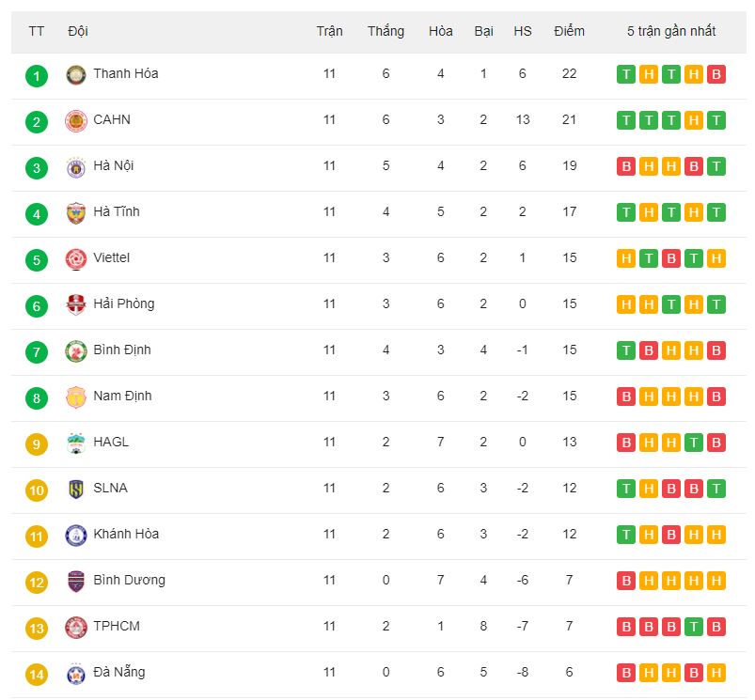The width and height of the screenshot is (755, 700).
Task: Select the Thắng column header
Action: (385, 31)
